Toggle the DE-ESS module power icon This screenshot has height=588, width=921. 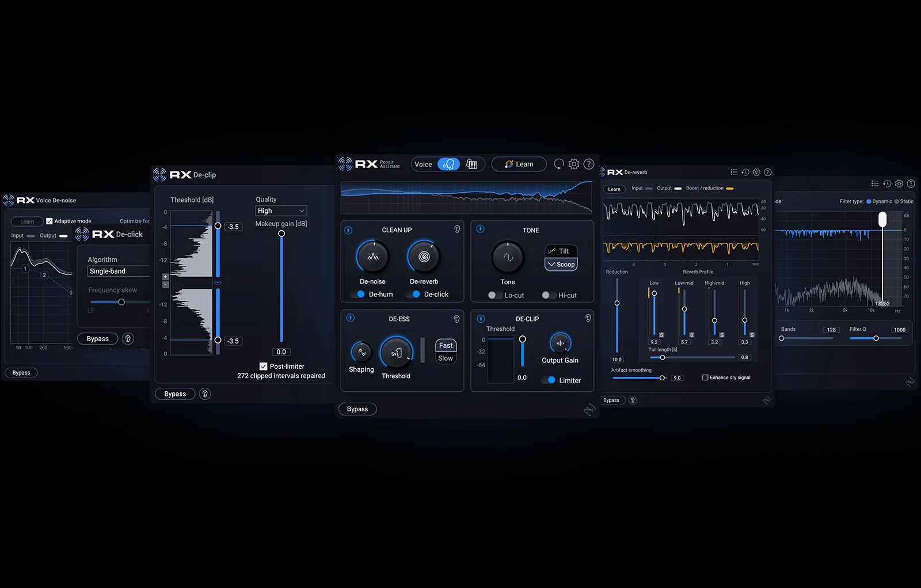(351, 318)
